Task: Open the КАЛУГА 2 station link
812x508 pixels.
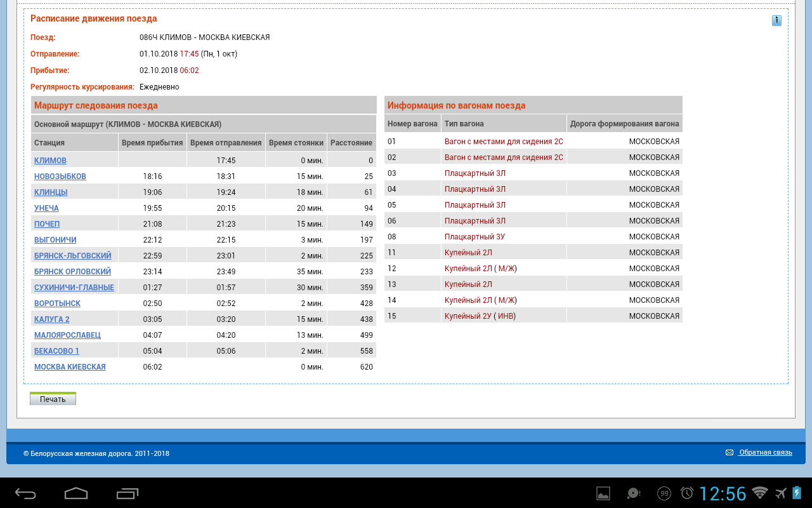Action: pos(52,319)
